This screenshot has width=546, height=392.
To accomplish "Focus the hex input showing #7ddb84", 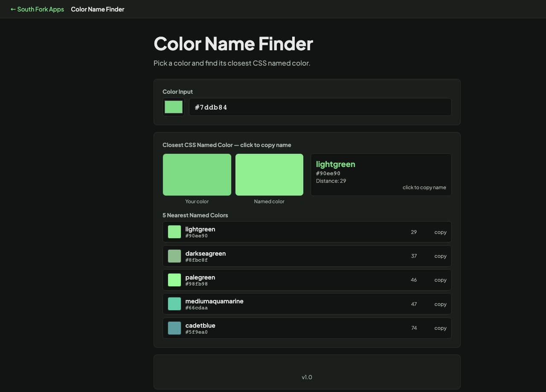I will pyautogui.click(x=320, y=107).
